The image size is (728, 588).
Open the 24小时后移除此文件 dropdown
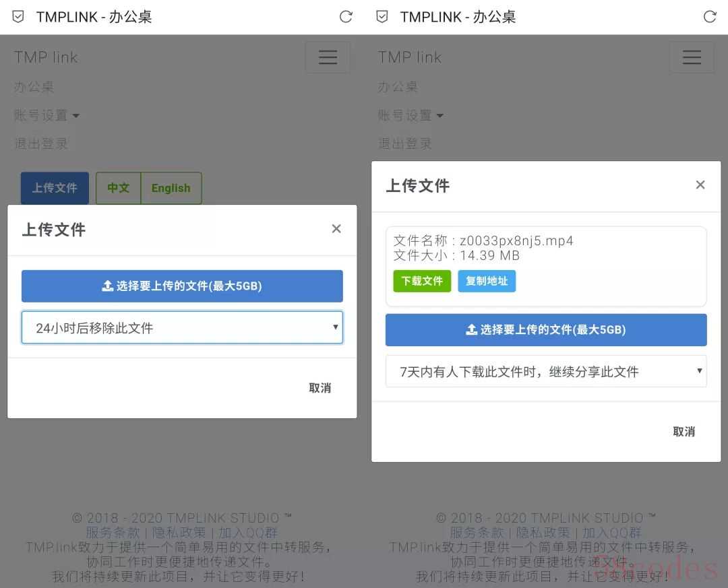pos(182,328)
